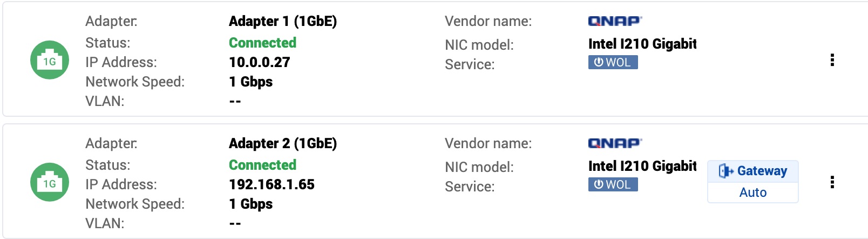Click the Auto label under Gateway
This screenshot has height=239, width=868.
tap(752, 192)
